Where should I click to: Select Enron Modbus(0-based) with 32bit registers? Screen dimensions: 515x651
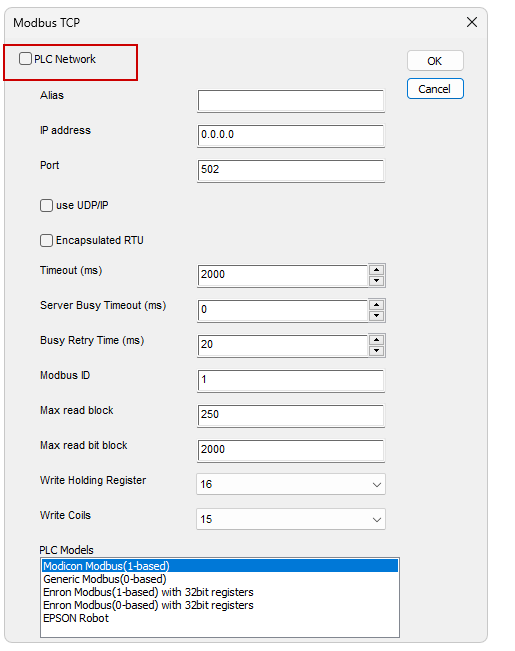point(220,605)
